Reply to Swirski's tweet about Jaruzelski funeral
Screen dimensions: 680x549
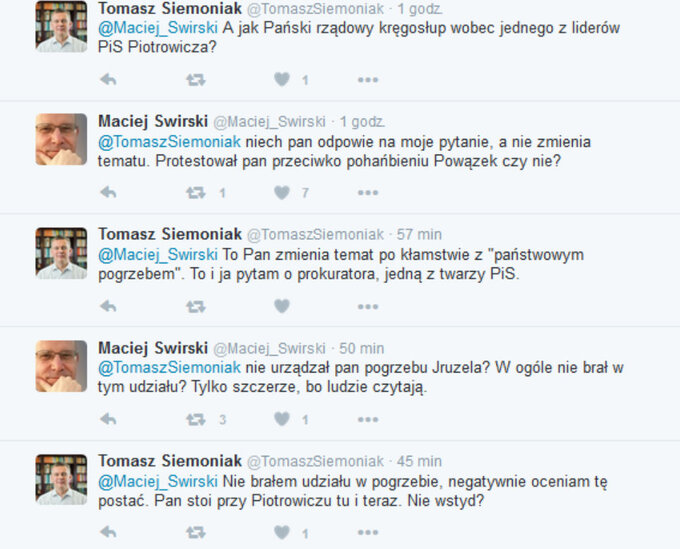[x=108, y=419]
